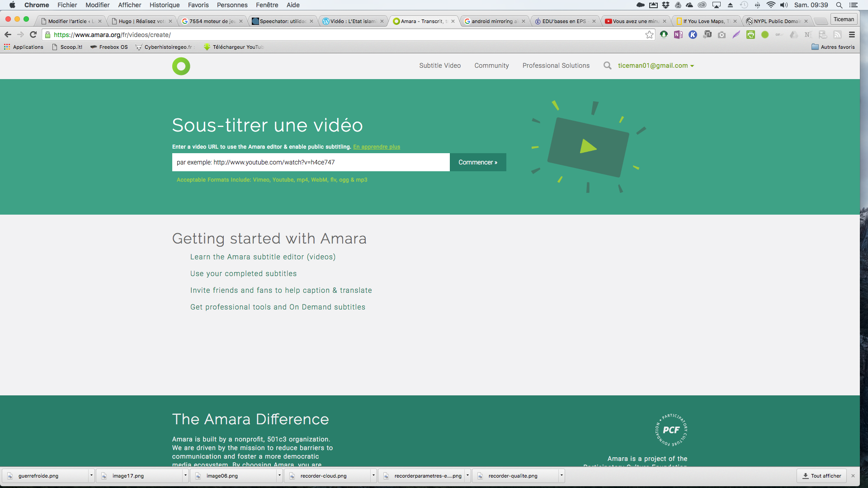Click the Chrome address bar
The image size is (868, 488).
pos(348,35)
